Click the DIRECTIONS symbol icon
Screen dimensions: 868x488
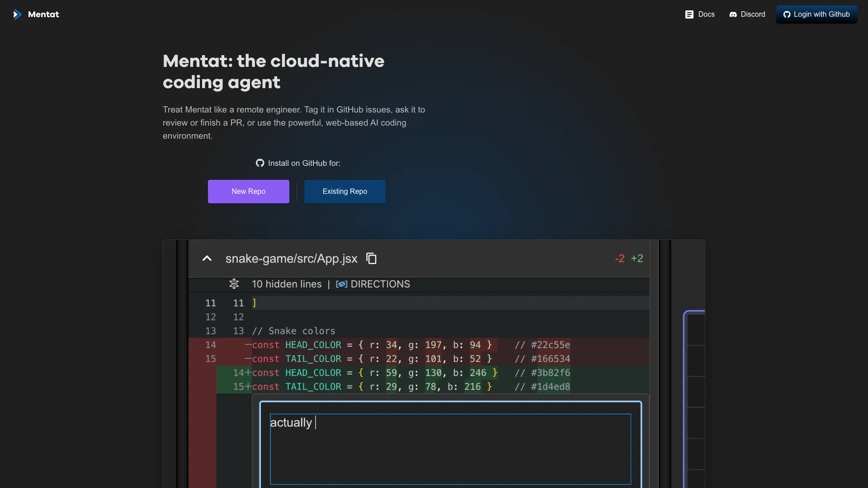point(341,284)
